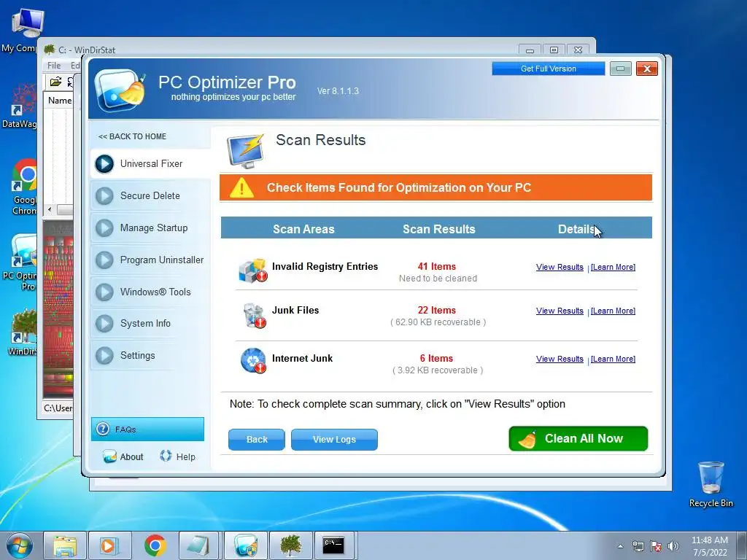Learn More about Invalid Registry Entries

coord(613,267)
